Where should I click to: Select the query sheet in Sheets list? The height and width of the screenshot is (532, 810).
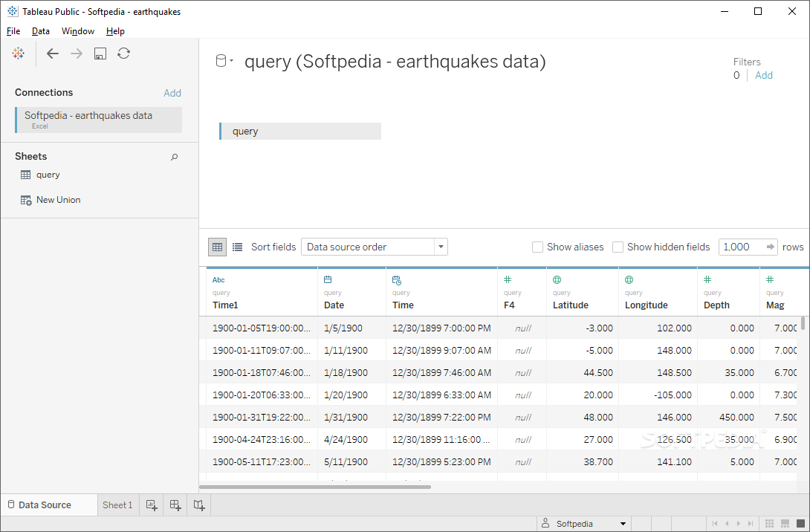pyautogui.click(x=48, y=175)
